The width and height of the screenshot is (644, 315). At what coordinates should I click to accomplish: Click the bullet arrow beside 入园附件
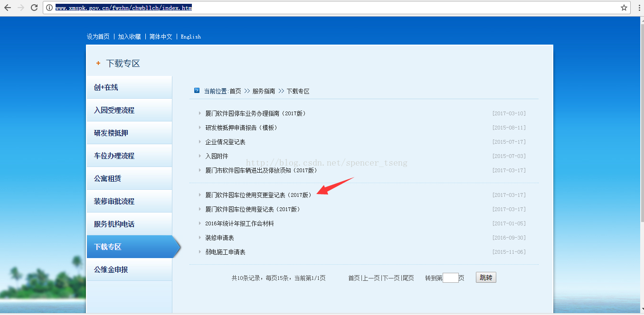pos(200,156)
